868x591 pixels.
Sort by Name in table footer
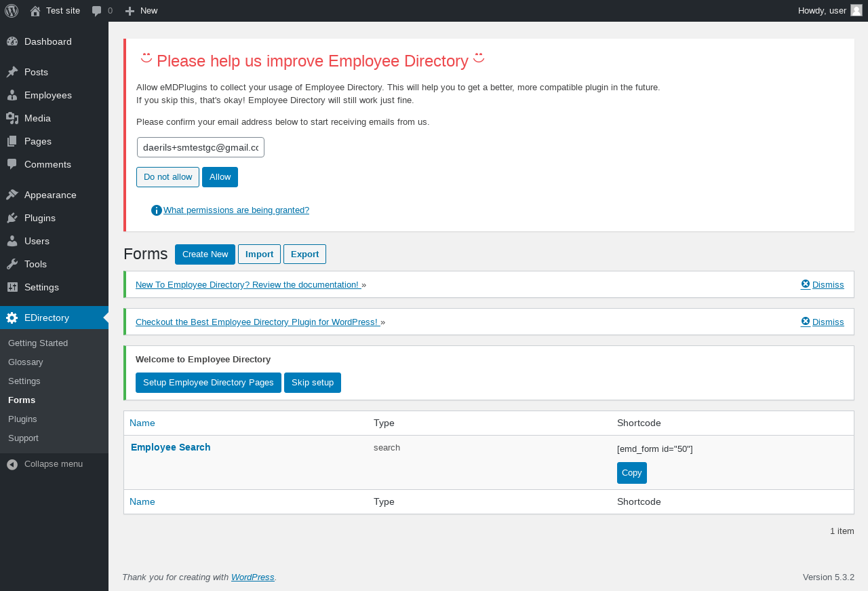tap(142, 501)
